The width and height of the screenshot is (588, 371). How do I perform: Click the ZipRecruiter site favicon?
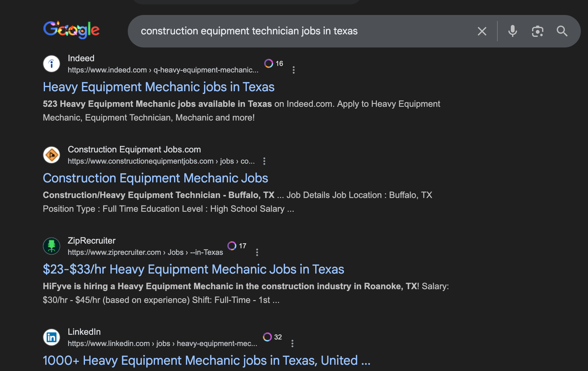(52, 246)
